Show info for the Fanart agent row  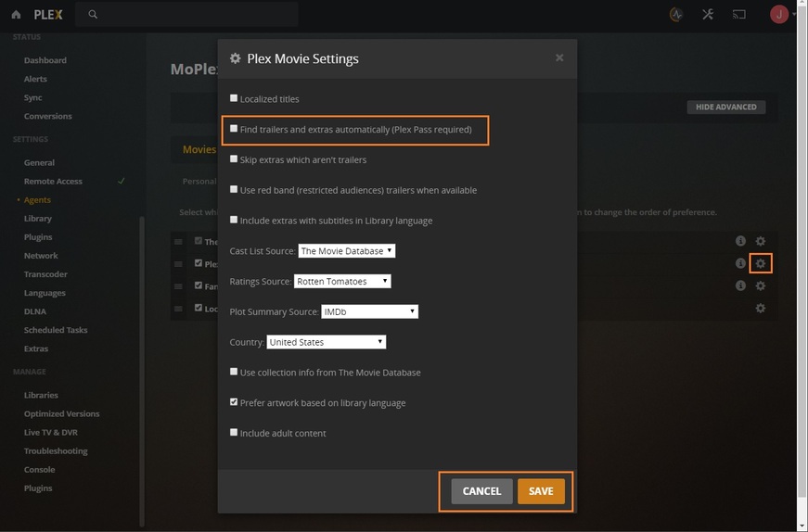coord(740,285)
